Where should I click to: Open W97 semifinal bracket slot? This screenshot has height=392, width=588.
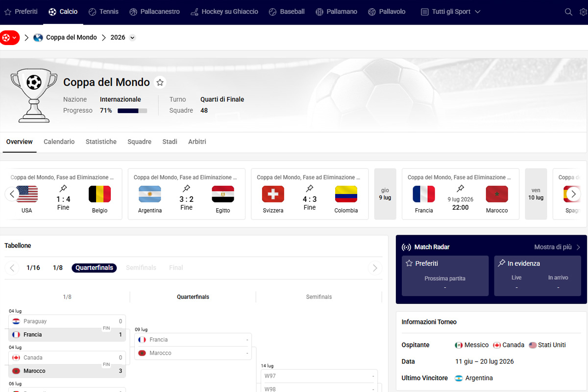pos(319,376)
